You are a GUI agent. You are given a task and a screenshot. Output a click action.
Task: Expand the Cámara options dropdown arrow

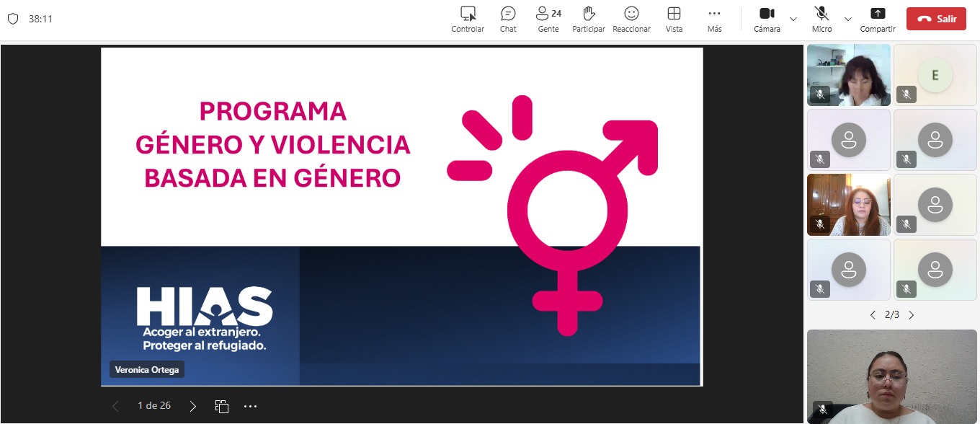coord(793,19)
